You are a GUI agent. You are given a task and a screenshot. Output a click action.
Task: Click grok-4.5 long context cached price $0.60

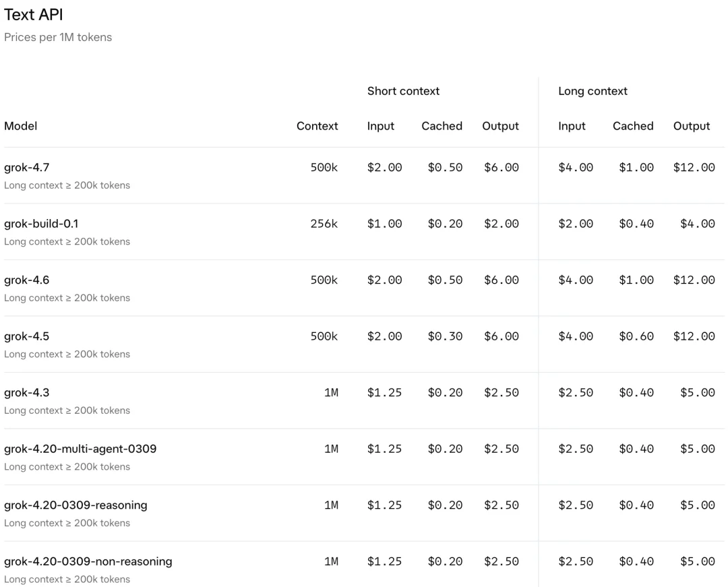(x=636, y=336)
